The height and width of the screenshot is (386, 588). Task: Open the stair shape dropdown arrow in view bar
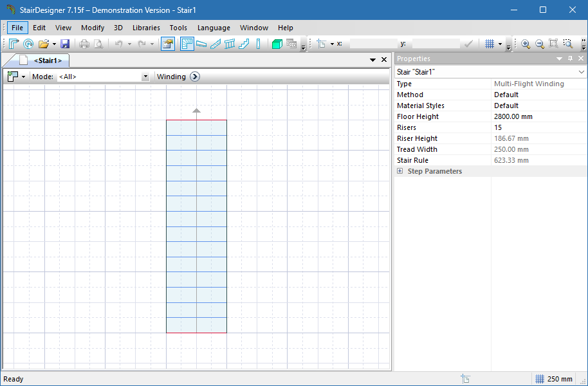(23, 77)
